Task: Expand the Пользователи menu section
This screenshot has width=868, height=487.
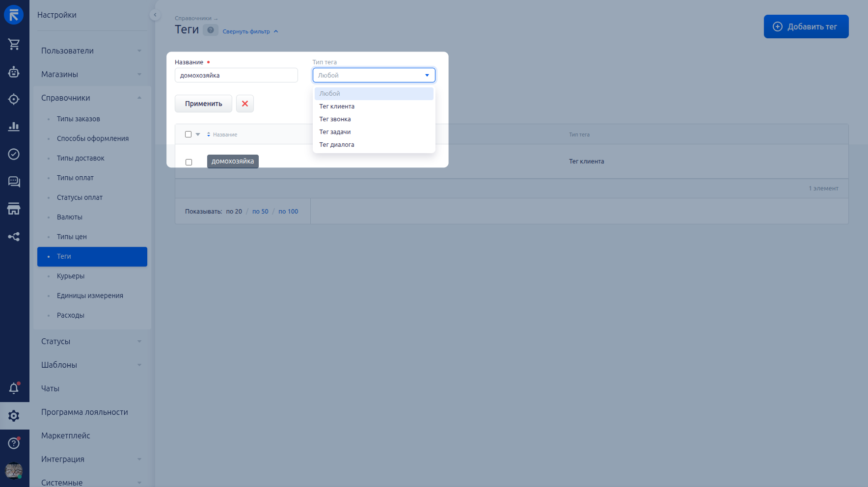Action: point(91,51)
